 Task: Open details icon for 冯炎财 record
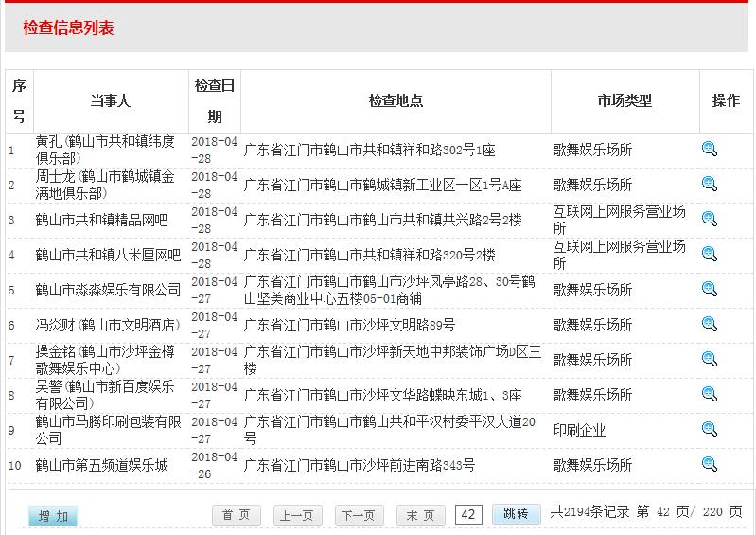pyautogui.click(x=709, y=324)
